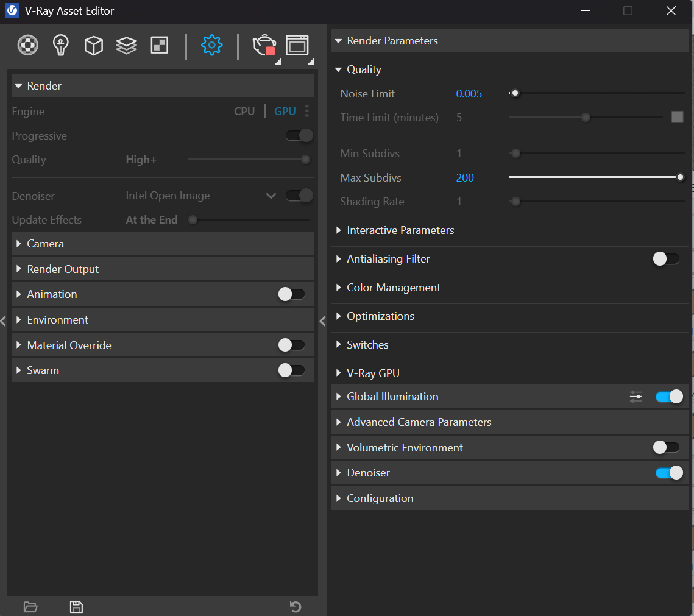This screenshot has width=694, height=616.
Task: Open the Settings gear icon
Action: [x=211, y=45]
